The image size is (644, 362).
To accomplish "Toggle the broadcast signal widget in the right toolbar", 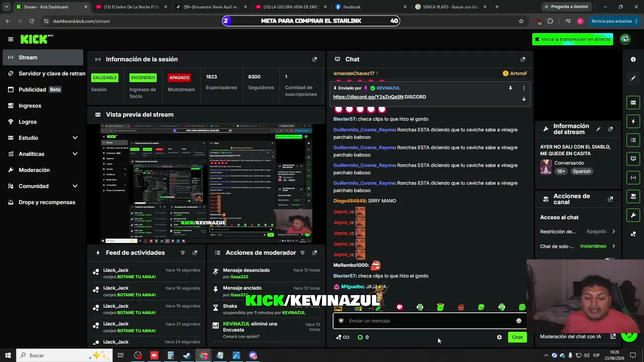I will tap(633, 177).
